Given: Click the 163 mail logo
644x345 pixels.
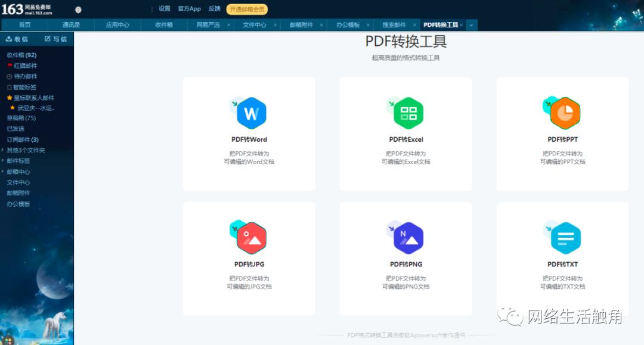Looking at the screenshot, I should pyautogui.click(x=27, y=9).
